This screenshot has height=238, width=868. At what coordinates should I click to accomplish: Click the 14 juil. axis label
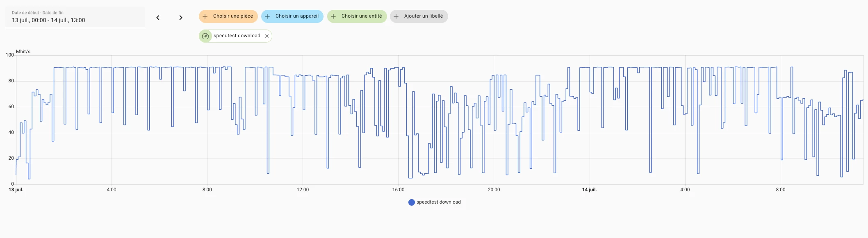pyautogui.click(x=589, y=190)
